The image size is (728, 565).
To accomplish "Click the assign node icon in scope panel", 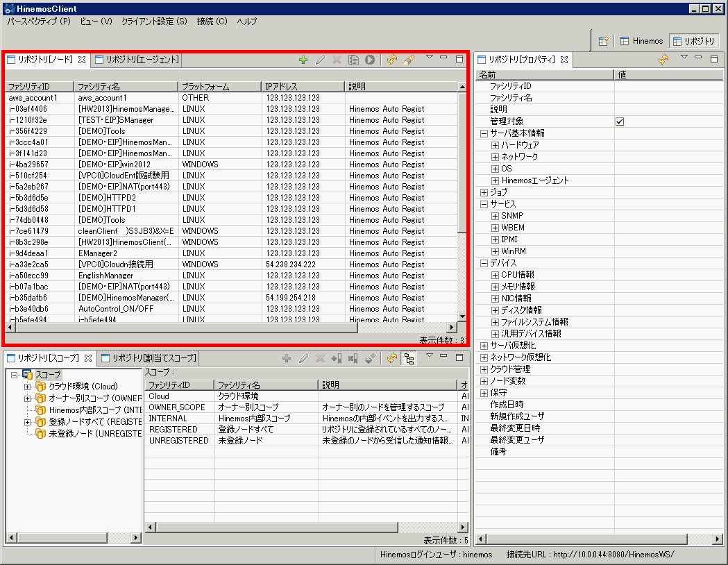I will pyautogui.click(x=337, y=358).
